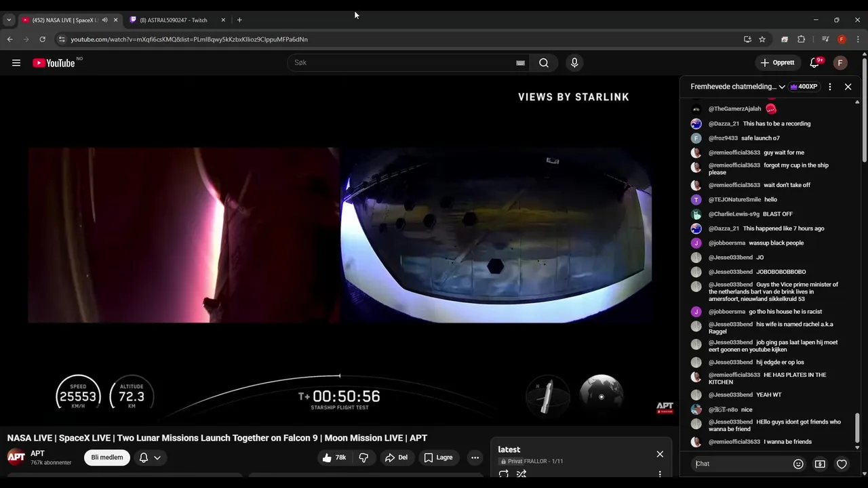Open the tab search dropdown arrow

[x=9, y=20]
